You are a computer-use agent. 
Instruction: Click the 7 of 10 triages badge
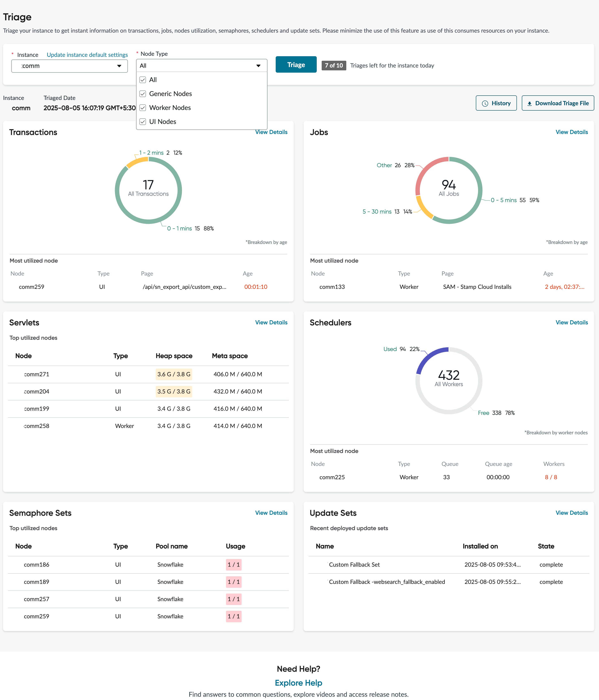click(334, 65)
